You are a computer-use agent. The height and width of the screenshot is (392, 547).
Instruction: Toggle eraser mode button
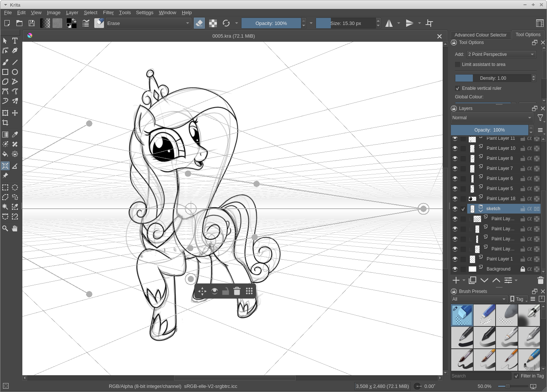point(199,23)
